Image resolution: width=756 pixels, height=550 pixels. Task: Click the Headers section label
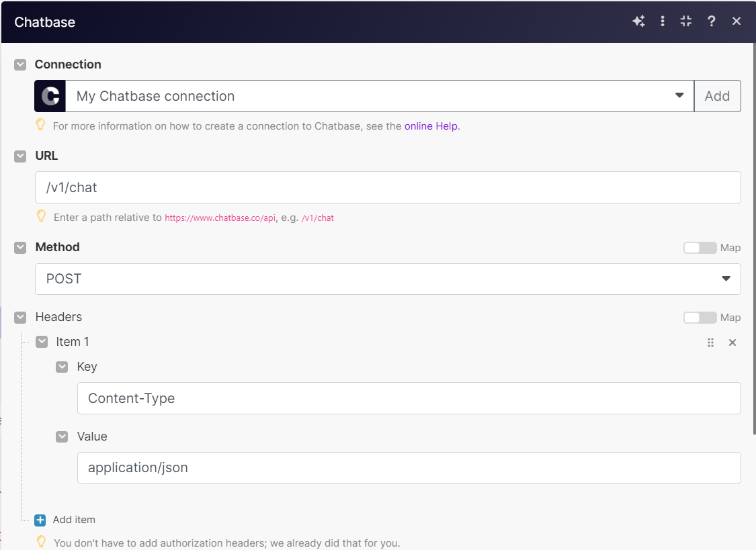(59, 317)
